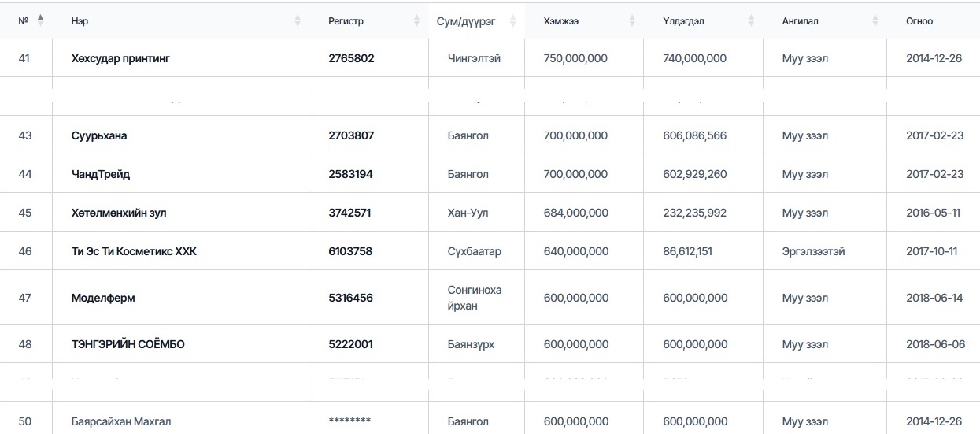The width and height of the screenshot is (980, 434).
Task: Click the sort arrows in the Үлдэгдэл column
Action: point(751,21)
